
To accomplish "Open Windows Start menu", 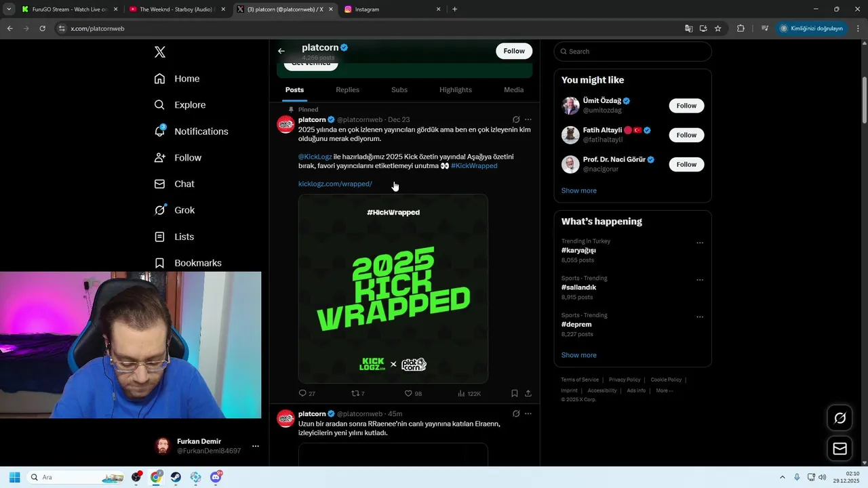I will pos(14,477).
